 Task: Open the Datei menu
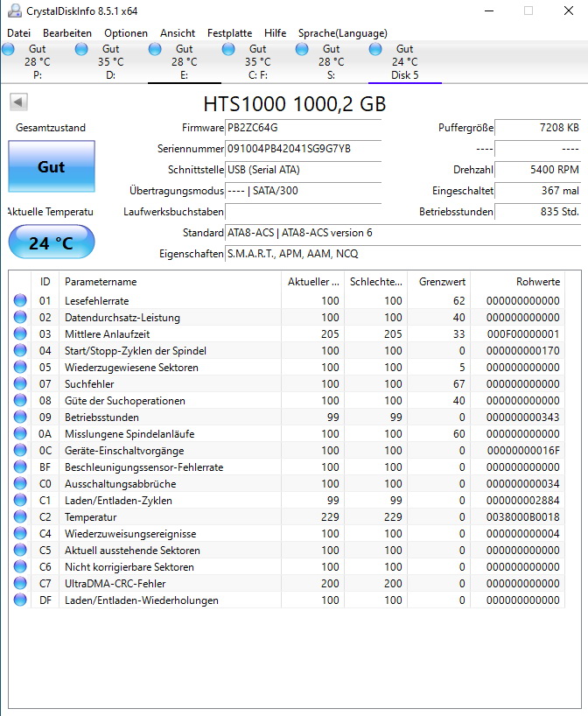click(18, 33)
